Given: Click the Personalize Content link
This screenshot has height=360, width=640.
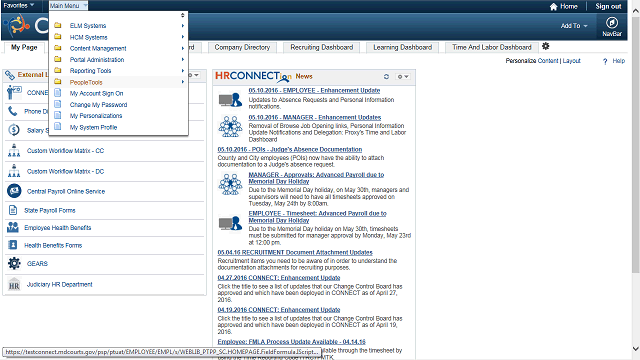Looking at the screenshot, I should click(x=548, y=61).
